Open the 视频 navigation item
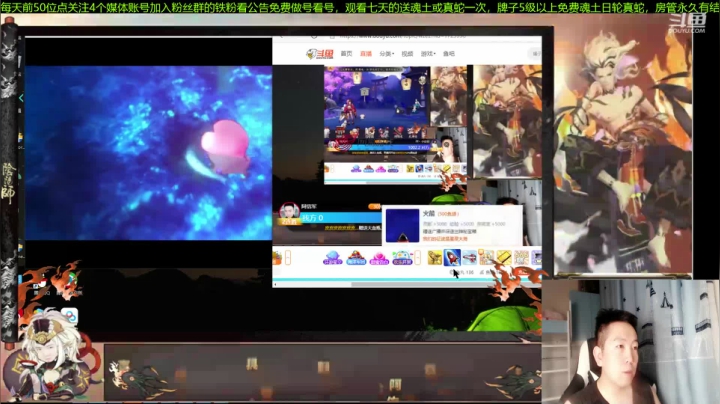 [x=407, y=54]
